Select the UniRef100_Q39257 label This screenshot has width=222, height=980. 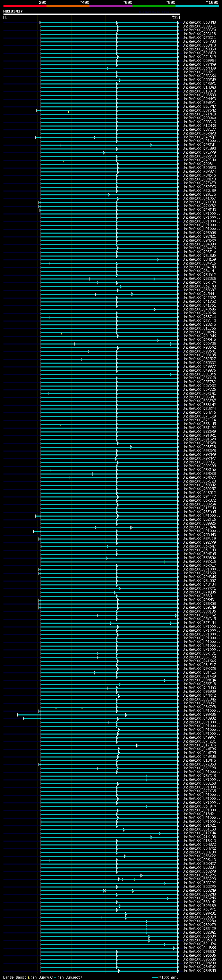(199, 489)
